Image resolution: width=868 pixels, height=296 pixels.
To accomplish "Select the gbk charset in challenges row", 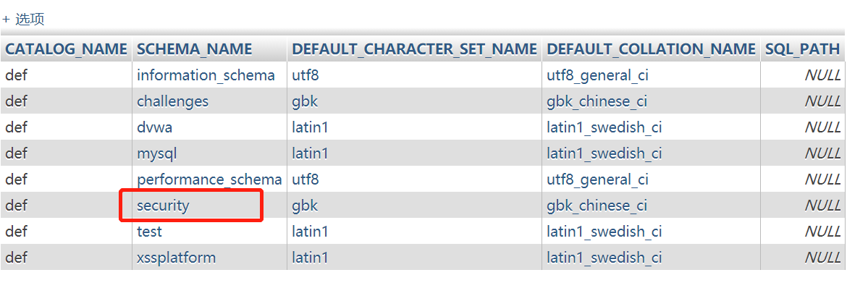I will [x=305, y=101].
